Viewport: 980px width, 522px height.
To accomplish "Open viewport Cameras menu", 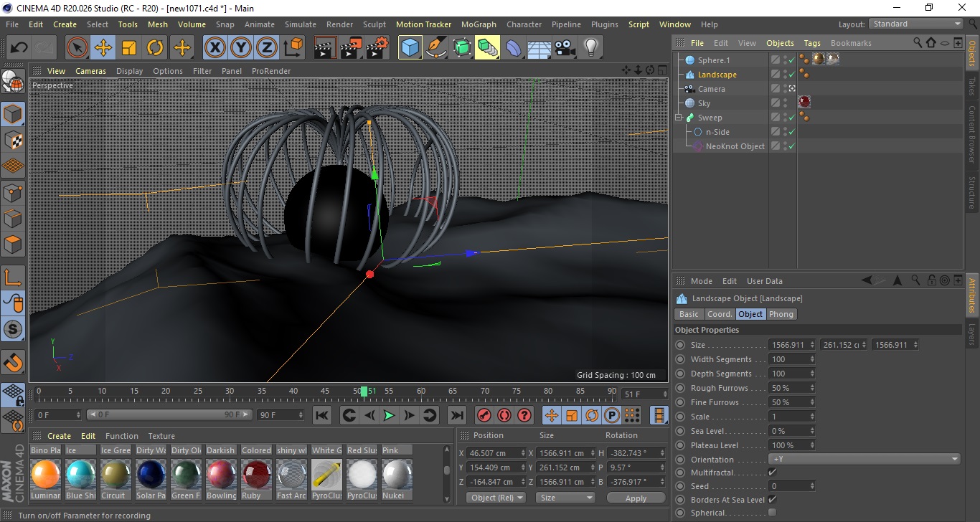I will coord(90,71).
